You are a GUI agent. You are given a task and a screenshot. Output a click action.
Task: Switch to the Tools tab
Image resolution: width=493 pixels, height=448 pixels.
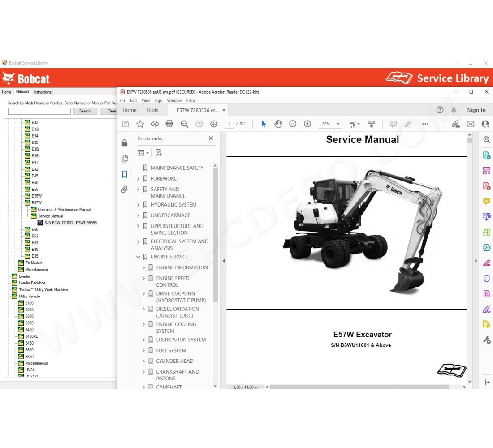pos(152,110)
